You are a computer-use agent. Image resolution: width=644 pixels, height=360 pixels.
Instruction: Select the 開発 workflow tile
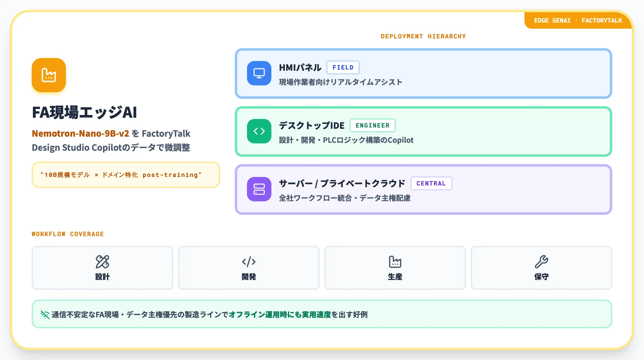249,268
